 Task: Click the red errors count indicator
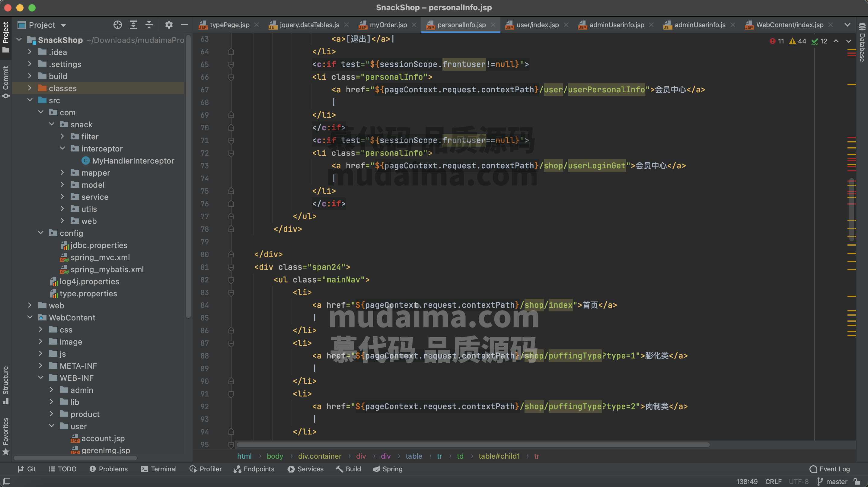click(x=777, y=41)
